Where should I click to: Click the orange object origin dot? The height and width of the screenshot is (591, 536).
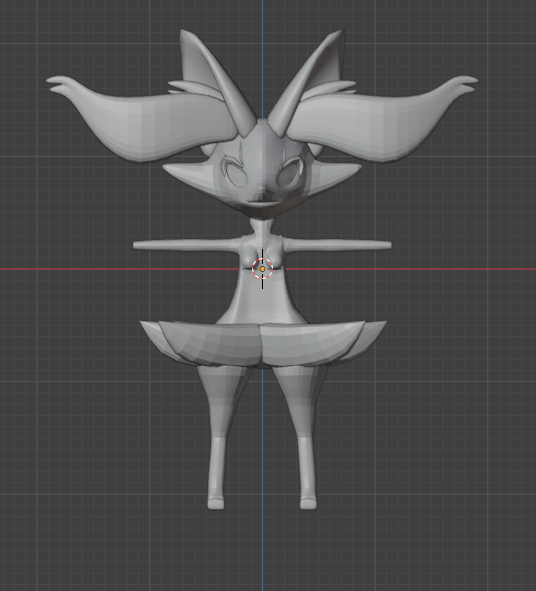point(262,269)
